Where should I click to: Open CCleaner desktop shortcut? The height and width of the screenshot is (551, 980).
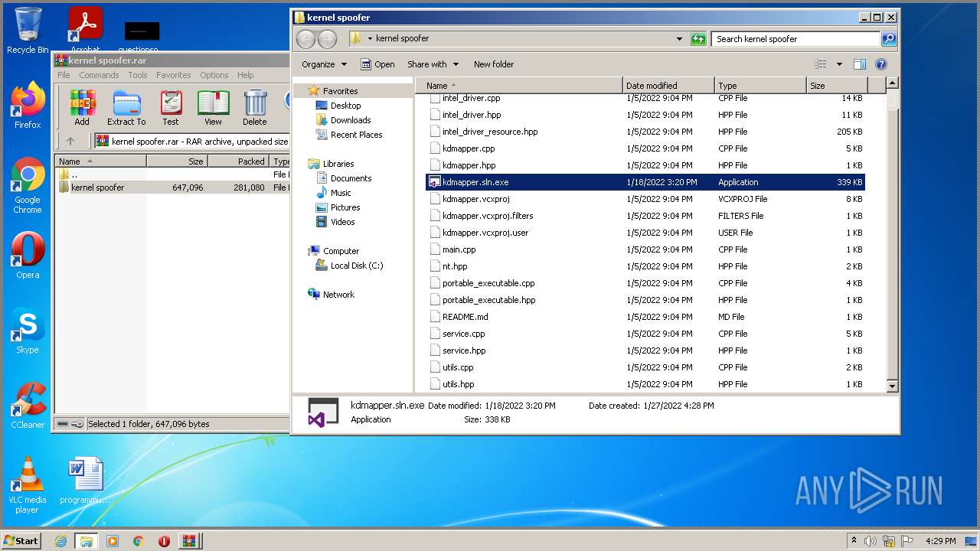point(28,406)
